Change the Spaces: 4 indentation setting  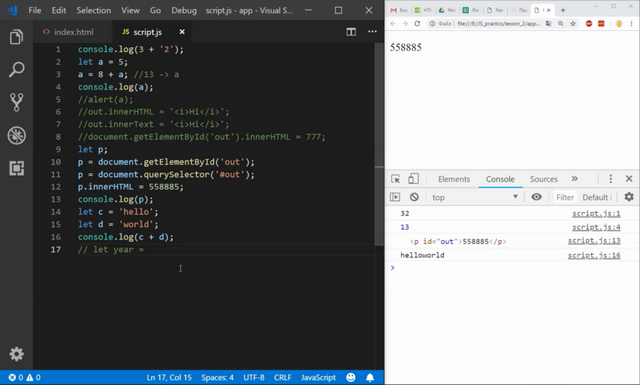tap(217, 377)
